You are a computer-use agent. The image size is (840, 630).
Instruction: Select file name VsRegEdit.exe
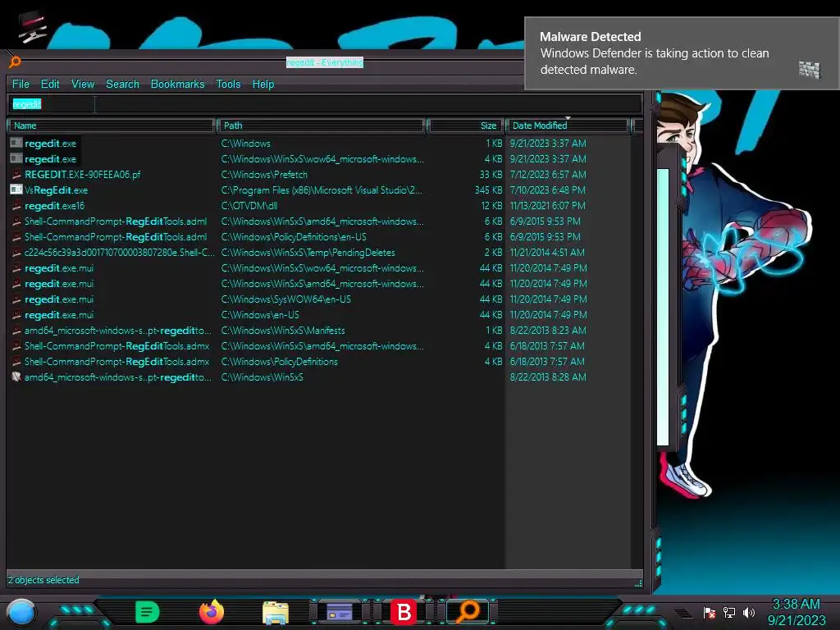[x=57, y=190]
